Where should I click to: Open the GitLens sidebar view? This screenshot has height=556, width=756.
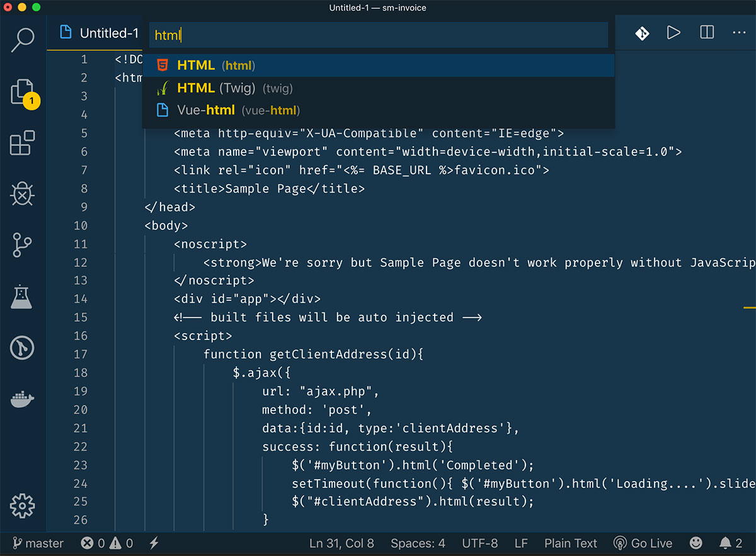pos(23,348)
